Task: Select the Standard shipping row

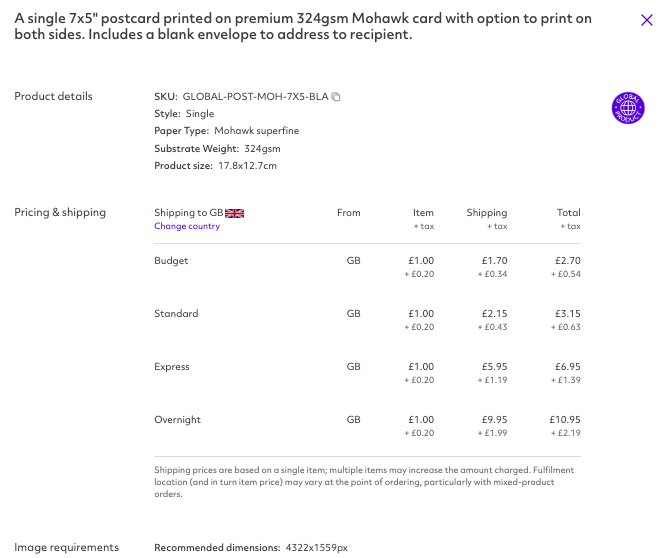Action: pyautogui.click(x=367, y=320)
